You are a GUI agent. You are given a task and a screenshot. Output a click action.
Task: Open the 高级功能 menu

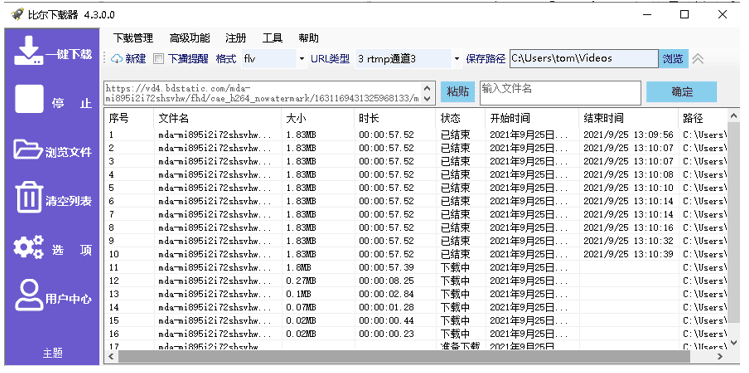tap(189, 38)
